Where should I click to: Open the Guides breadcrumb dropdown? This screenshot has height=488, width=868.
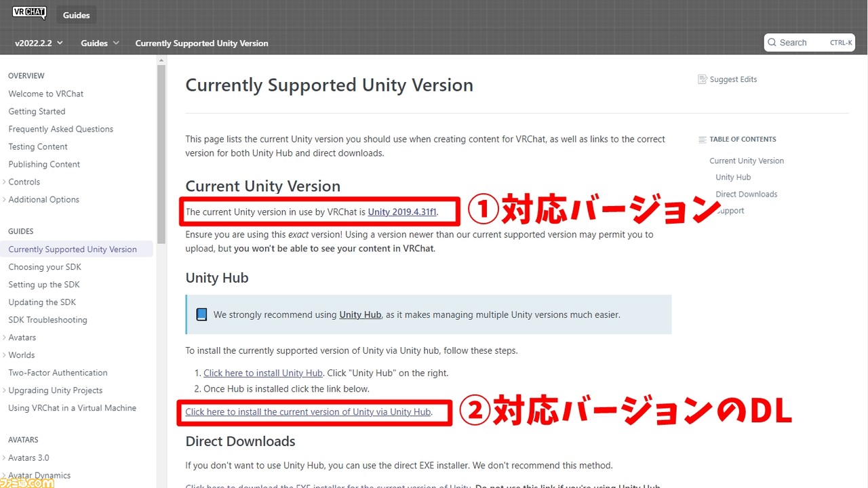(100, 43)
